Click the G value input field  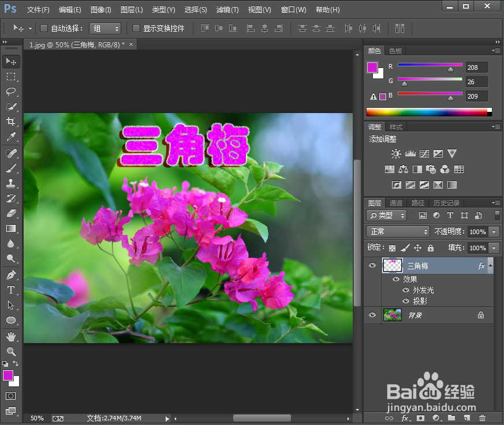pyautogui.click(x=477, y=82)
